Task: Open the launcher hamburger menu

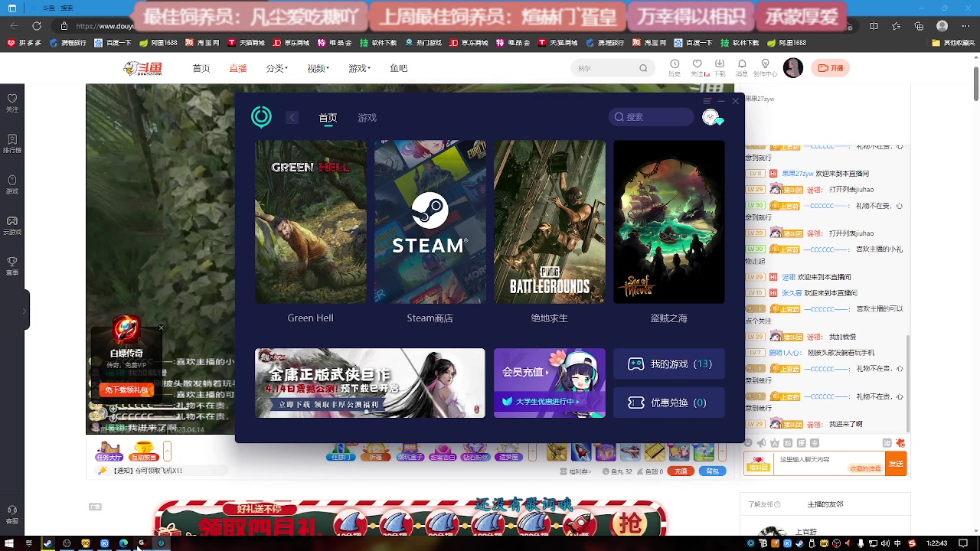Action: (x=707, y=101)
